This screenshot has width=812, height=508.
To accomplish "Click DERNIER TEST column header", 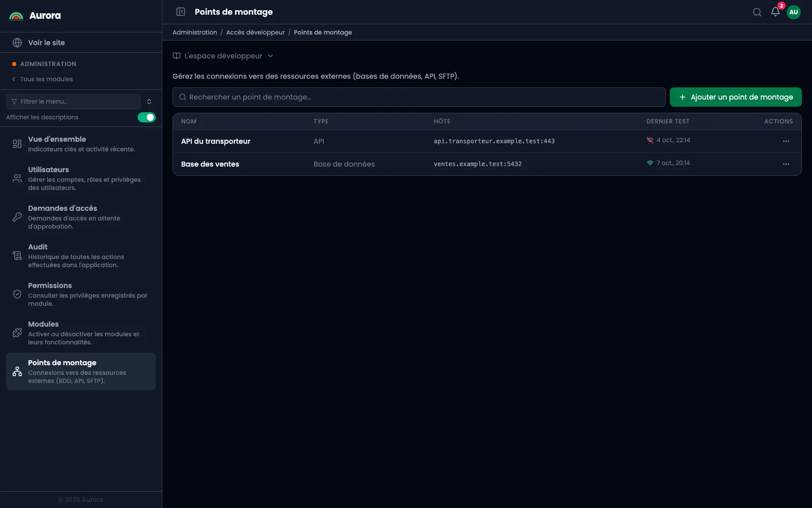I will [x=668, y=121].
